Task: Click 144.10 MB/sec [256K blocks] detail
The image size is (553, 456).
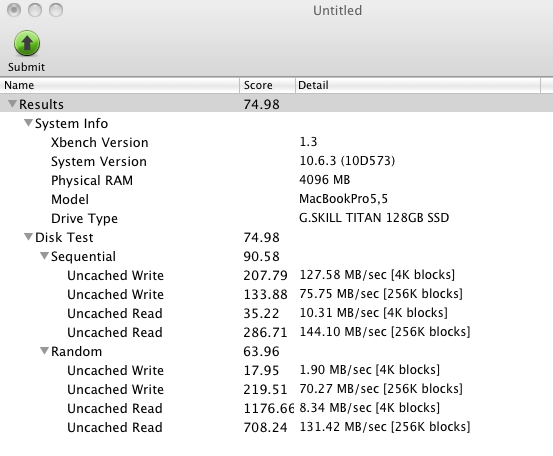Action: (x=385, y=332)
